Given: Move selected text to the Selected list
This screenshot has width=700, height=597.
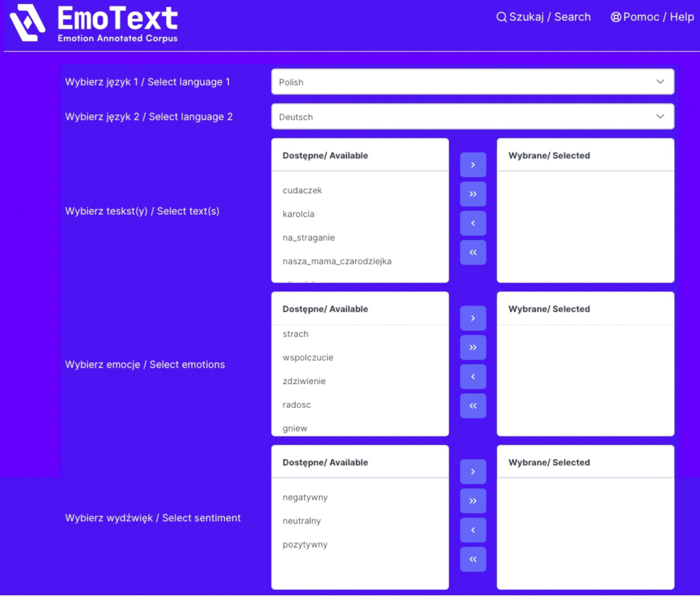Looking at the screenshot, I should [x=472, y=165].
